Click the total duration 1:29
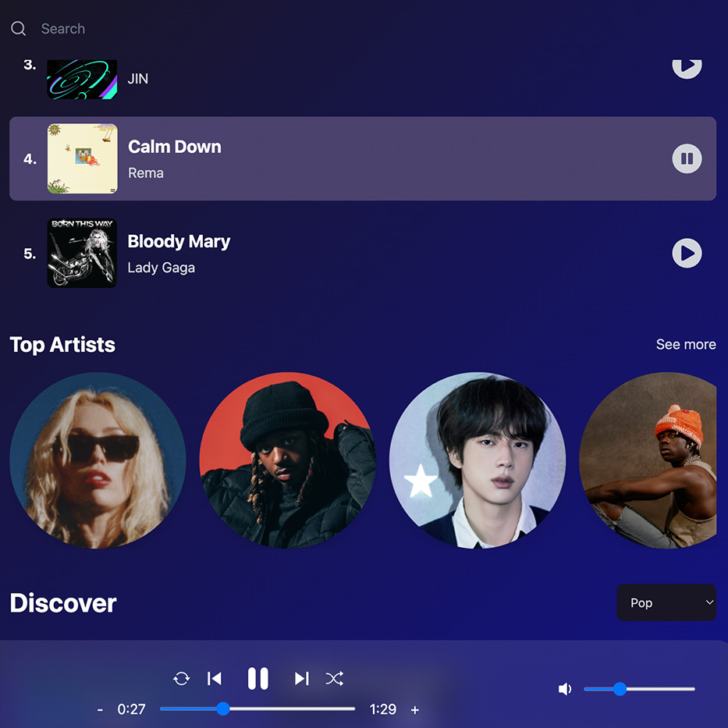Image resolution: width=728 pixels, height=728 pixels. pyautogui.click(x=383, y=709)
